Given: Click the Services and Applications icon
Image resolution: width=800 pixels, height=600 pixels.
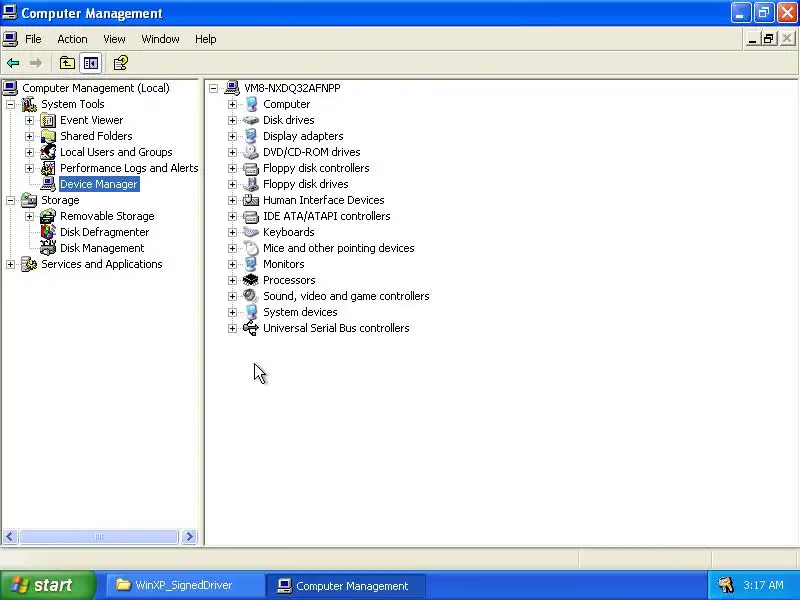Looking at the screenshot, I should click(29, 264).
